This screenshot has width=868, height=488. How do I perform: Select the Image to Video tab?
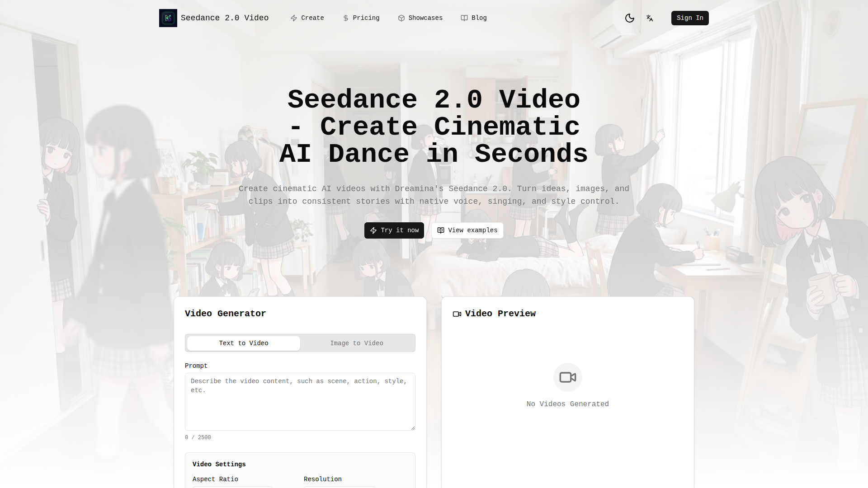click(356, 343)
